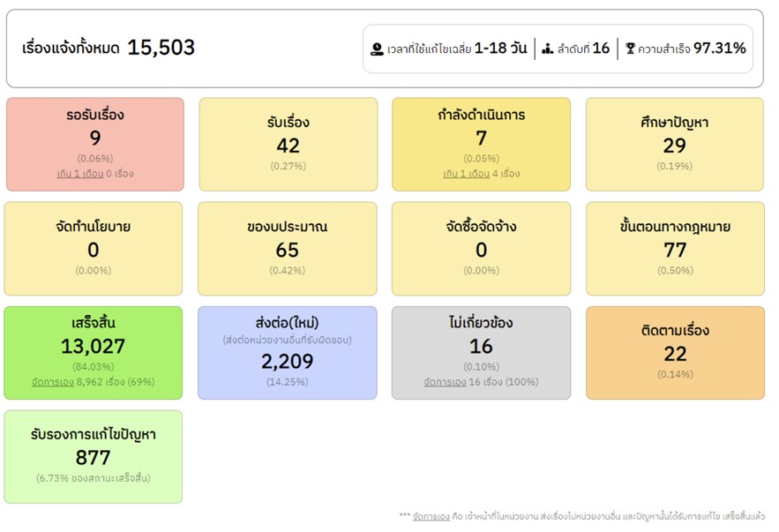The image size is (779, 532).
Task: Select the จัดทำนโยบาย status card
Action: (94, 248)
